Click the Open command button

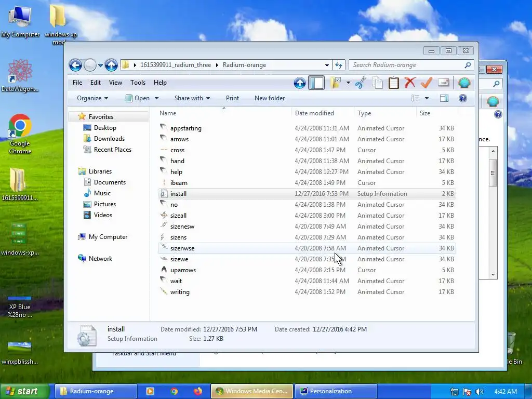click(x=137, y=98)
